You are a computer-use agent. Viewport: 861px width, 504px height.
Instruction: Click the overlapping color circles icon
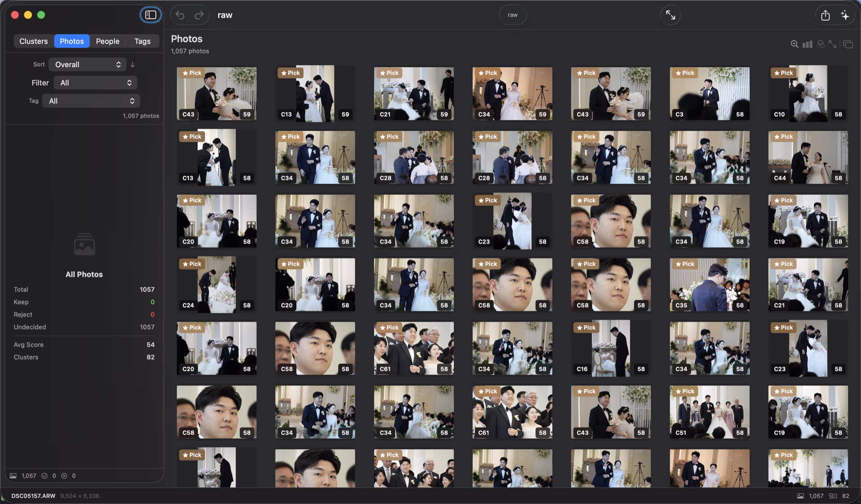coord(821,44)
